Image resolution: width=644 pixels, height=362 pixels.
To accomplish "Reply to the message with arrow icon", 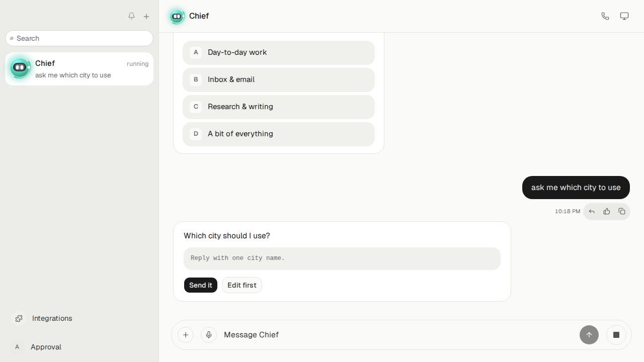I will coord(592,212).
